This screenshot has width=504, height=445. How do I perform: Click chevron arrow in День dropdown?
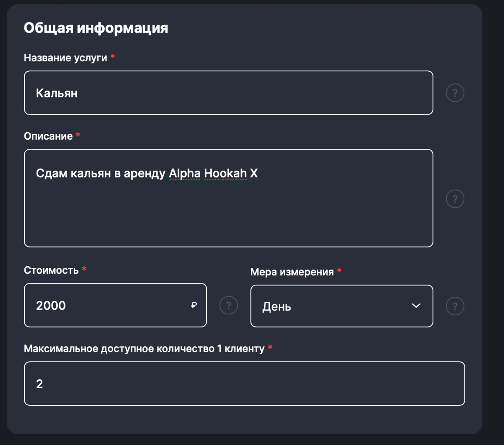pyautogui.click(x=416, y=306)
